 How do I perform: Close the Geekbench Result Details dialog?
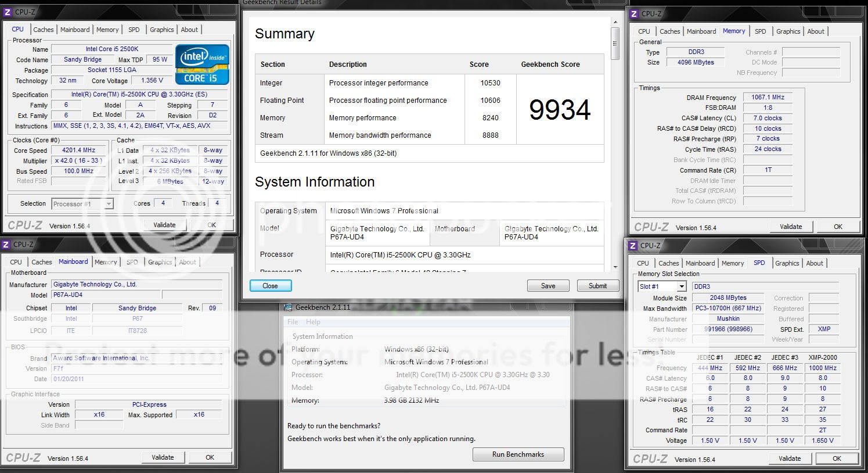point(271,286)
